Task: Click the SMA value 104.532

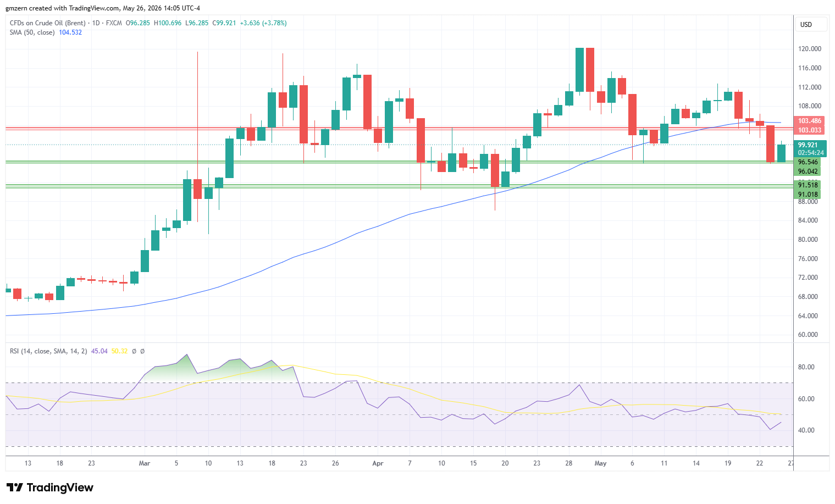Action: (70, 32)
